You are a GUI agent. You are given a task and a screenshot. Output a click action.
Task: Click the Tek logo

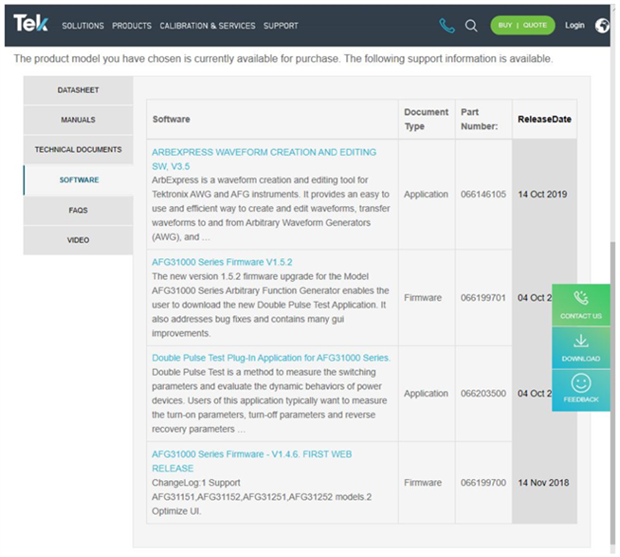tap(31, 23)
